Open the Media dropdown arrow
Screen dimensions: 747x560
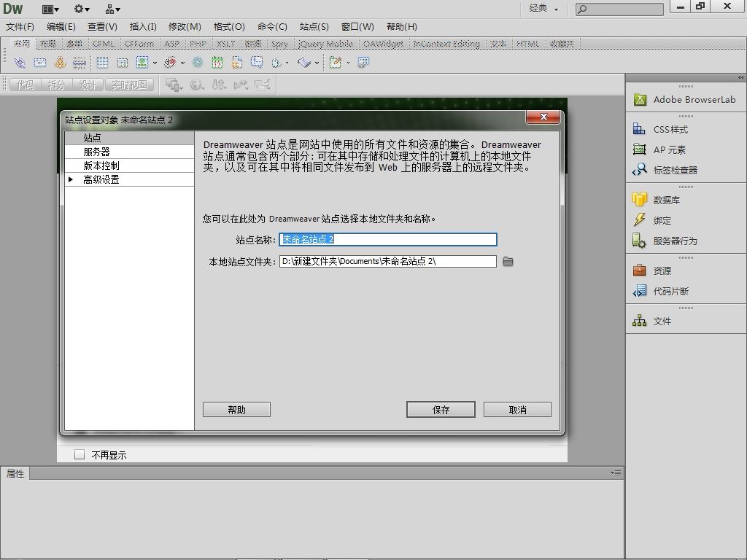[x=182, y=63]
